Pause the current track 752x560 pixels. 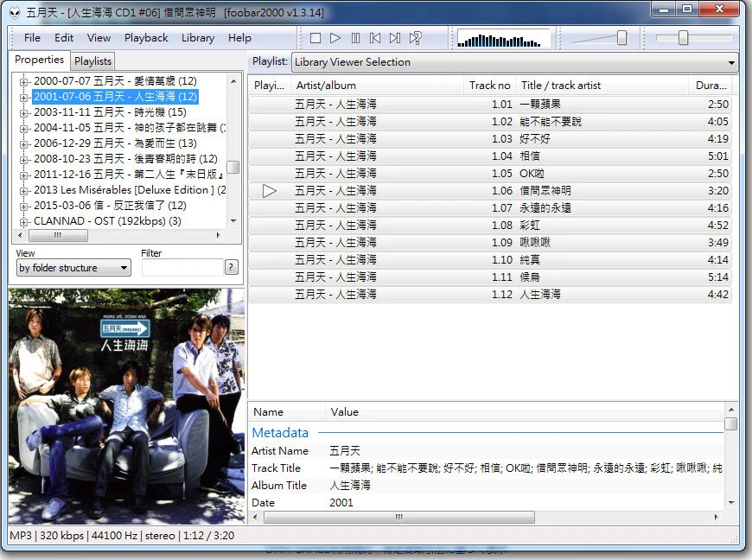(355, 38)
